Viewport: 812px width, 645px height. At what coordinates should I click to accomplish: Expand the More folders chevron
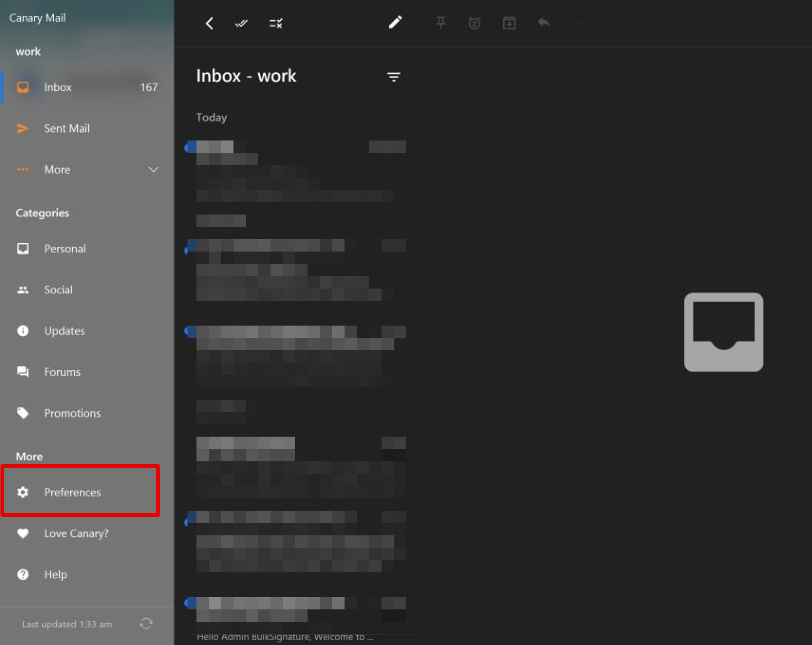[x=153, y=169]
